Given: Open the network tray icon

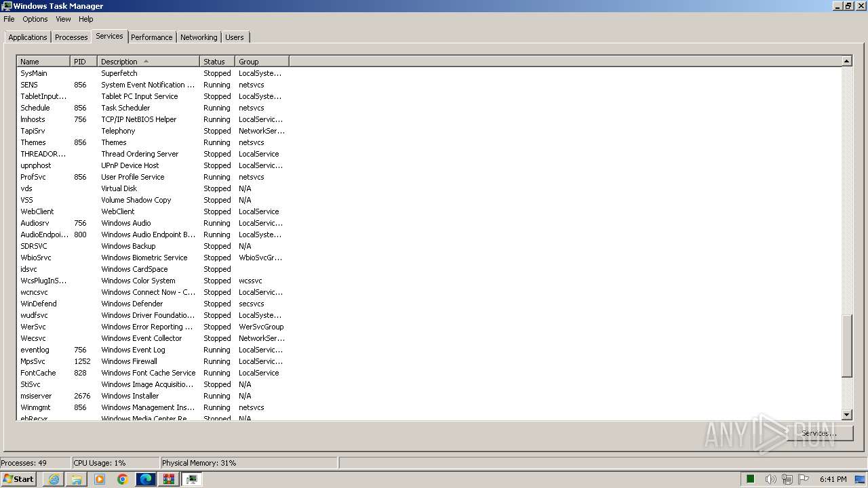Looking at the screenshot, I should (787, 479).
